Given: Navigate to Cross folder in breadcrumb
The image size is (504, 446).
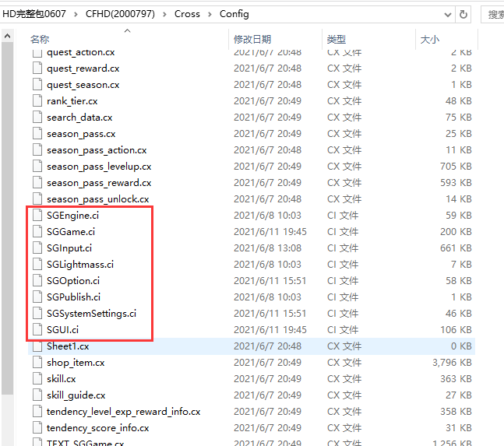Looking at the screenshot, I should tap(187, 13).
